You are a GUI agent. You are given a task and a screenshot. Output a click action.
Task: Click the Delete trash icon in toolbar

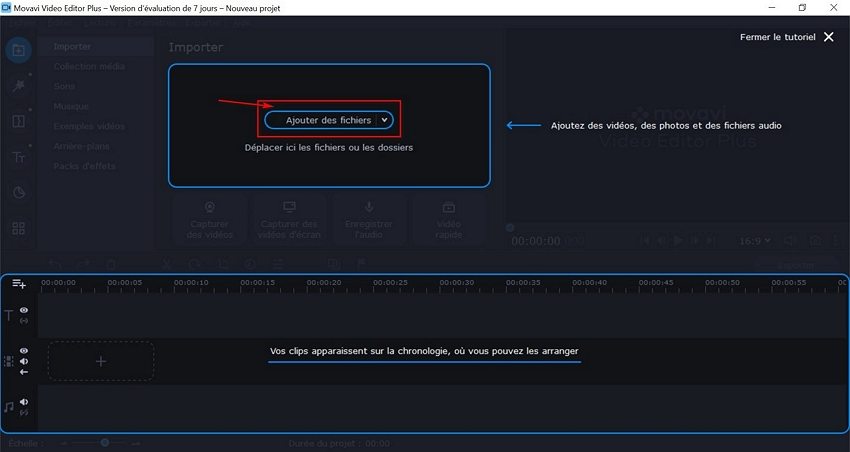pyautogui.click(x=111, y=264)
